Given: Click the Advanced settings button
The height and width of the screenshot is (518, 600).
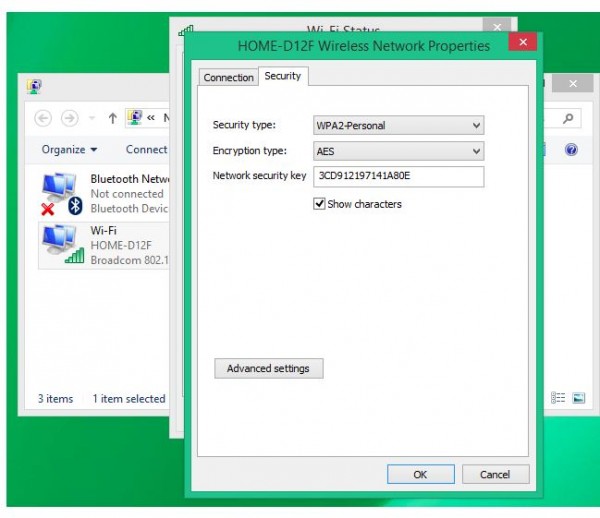Looking at the screenshot, I should (x=268, y=368).
